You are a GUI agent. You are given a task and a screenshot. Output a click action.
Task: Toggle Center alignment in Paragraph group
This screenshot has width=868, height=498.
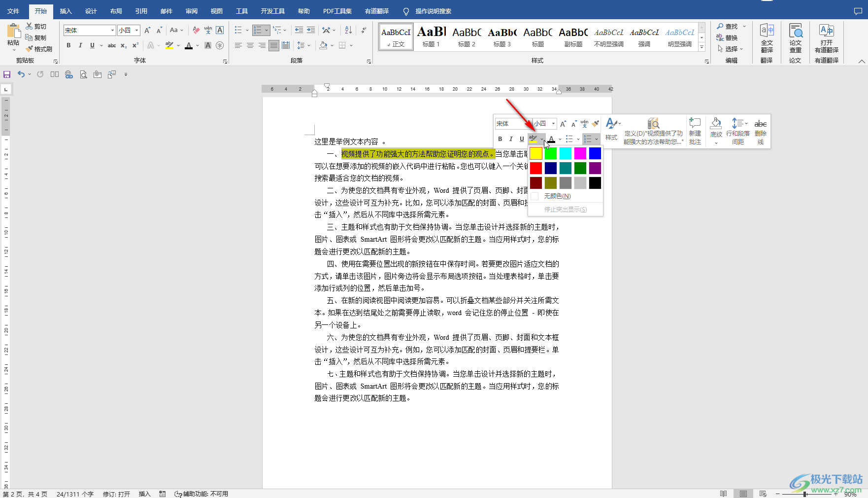[x=250, y=45]
